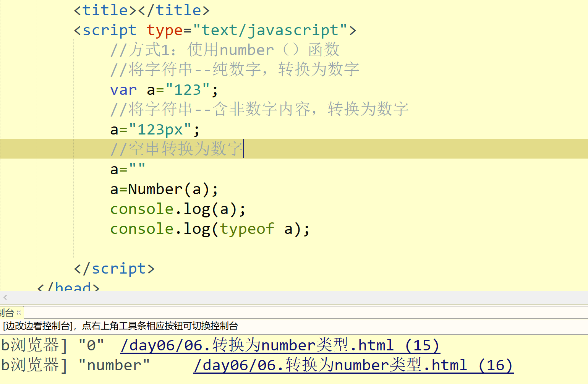
Task: Click the empty string assignment a=""
Action: click(127, 169)
